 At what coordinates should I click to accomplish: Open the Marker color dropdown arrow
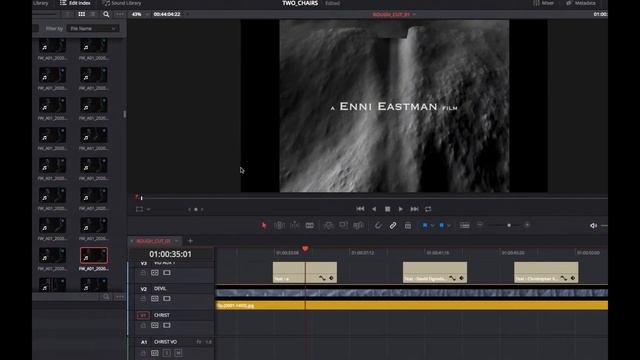pyautogui.click(x=449, y=225)
